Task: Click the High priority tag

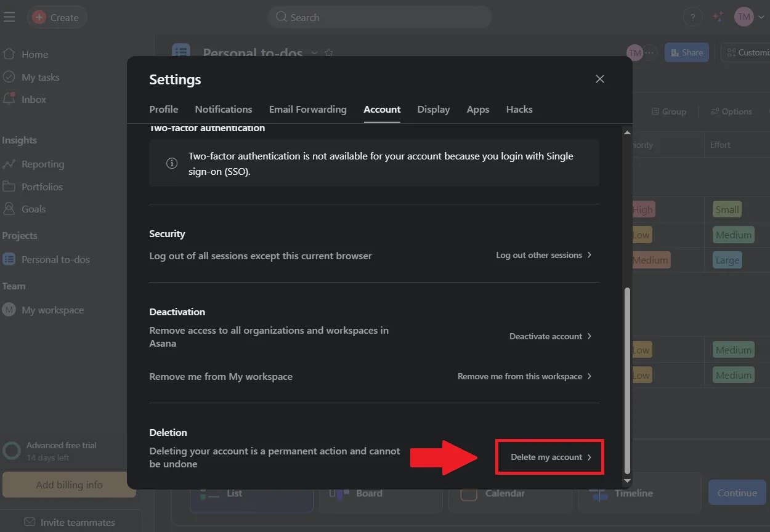Action: [x=642, y=209]
